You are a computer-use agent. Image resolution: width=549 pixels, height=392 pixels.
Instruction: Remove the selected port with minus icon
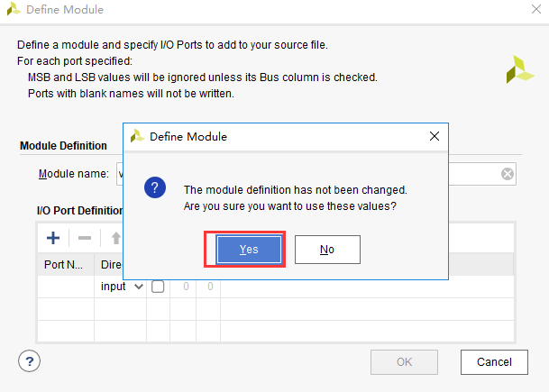click(x=84, y=238)
